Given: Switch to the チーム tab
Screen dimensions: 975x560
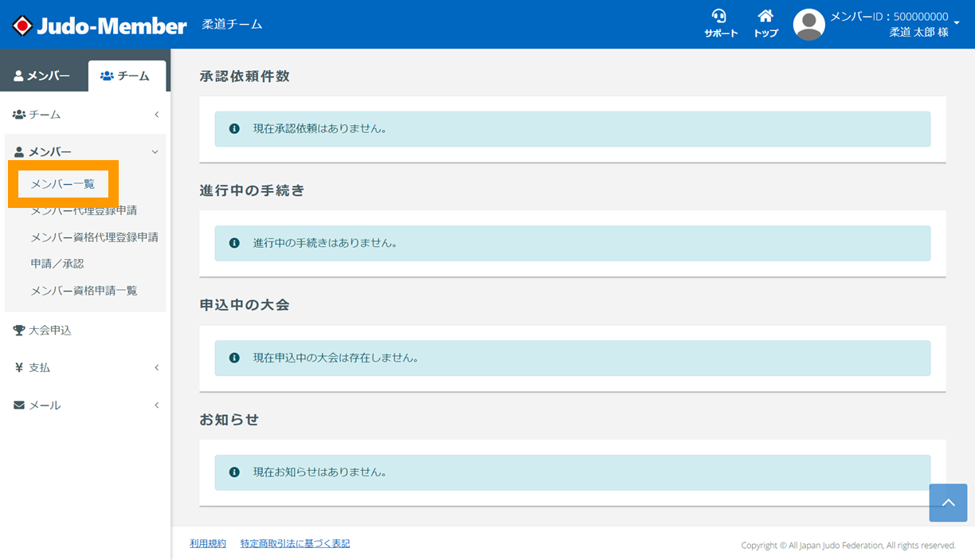Looking at the screenshot, I should pos(127,76).
